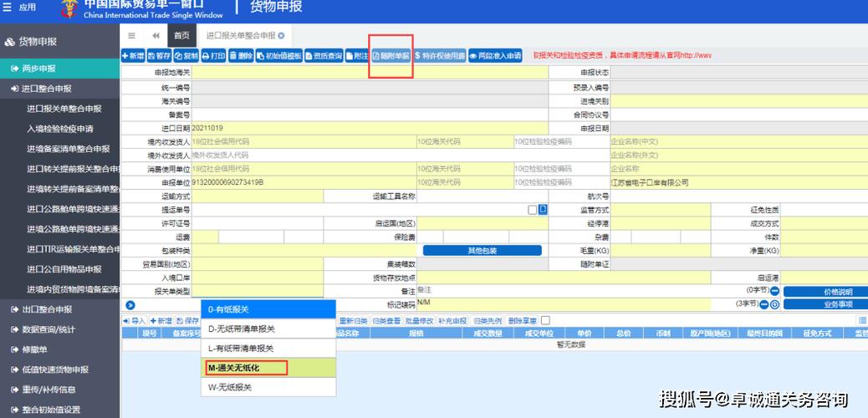Click the 报关单类型 input field

click(x=258, y=291)
